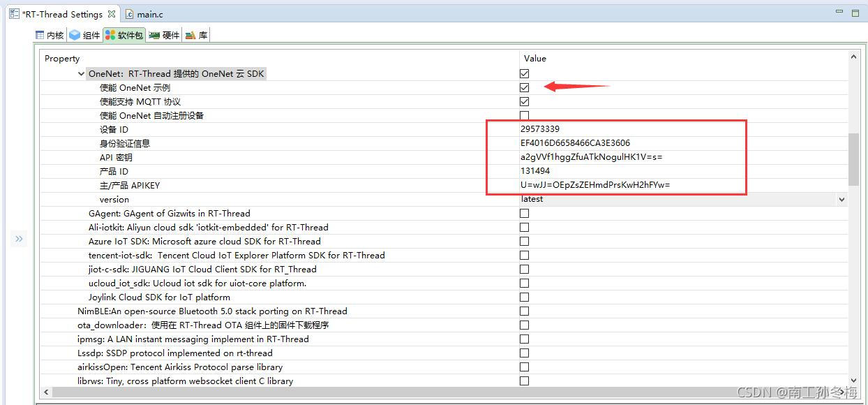Image resolution: width=868 pixels, height=405 pixels.
Task: Enable Joylink Cloud SDK checkbox
Action: click(x=524, y=297)
